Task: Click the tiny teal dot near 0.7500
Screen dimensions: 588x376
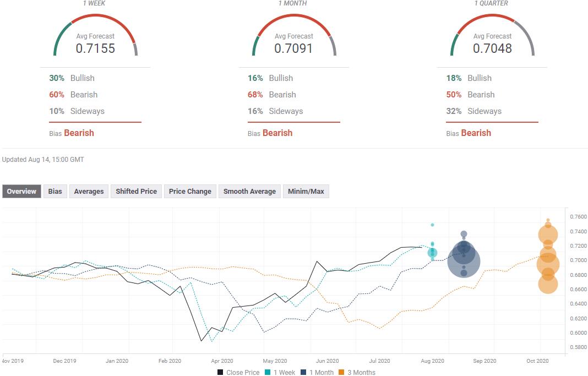Action: pos(432,225)
